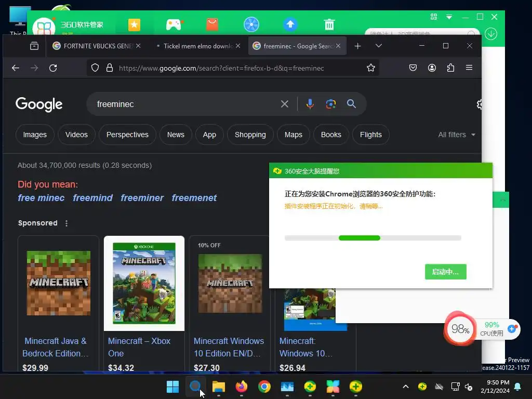The height and width of the screenshot is (399, 532).
Task: Open Save to Pocket icon
Action: (413, 68)
